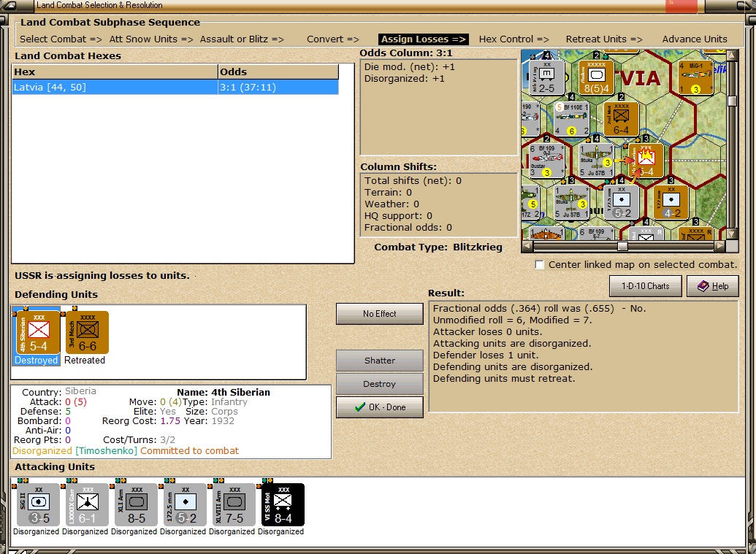Click the Odds column header
This screenshot has width=756, height=554.
tap(278, 72)
